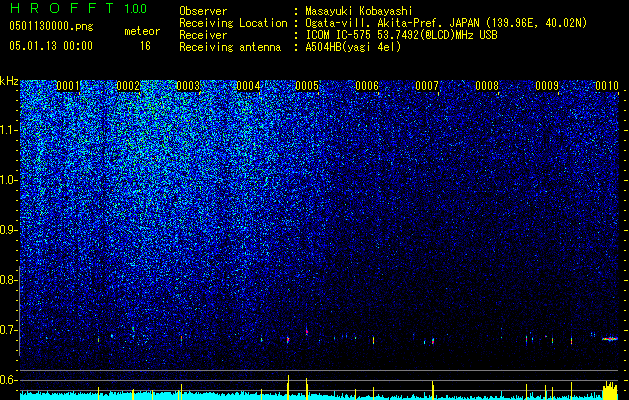Image resolution: width=629 pixels, height=400 pixels.
Task: Click time marker 0002
Action: 128,86
